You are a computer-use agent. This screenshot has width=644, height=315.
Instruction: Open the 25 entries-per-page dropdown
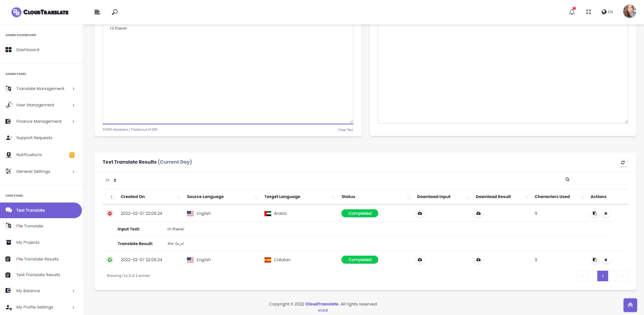[111, 180]
